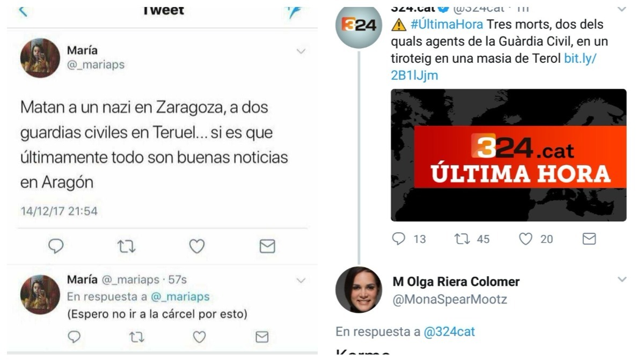Screen dimensions: 644x362
Task: Like María's tweet about Aragón
Action: coord(197,246)
